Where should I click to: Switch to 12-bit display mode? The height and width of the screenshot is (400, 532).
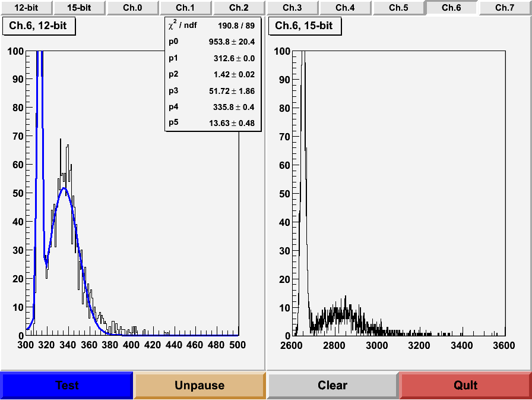point(26,8)
